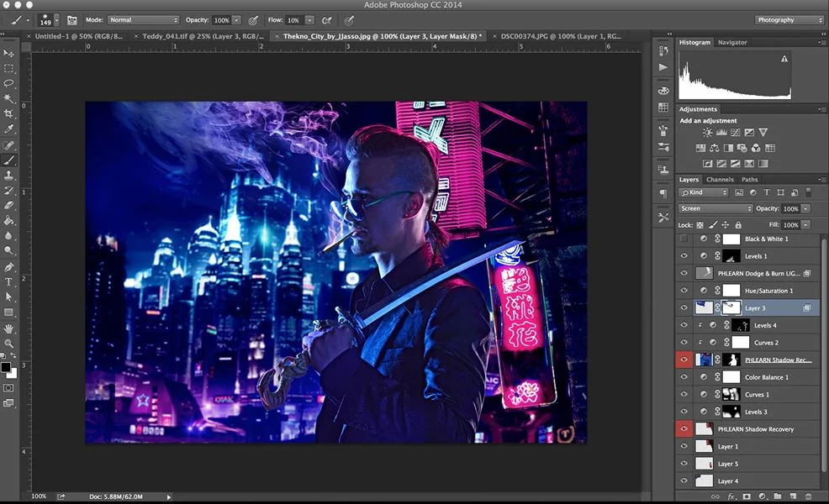Switch to the Channels tab
The image size is (829, 504).
(720, 180)
